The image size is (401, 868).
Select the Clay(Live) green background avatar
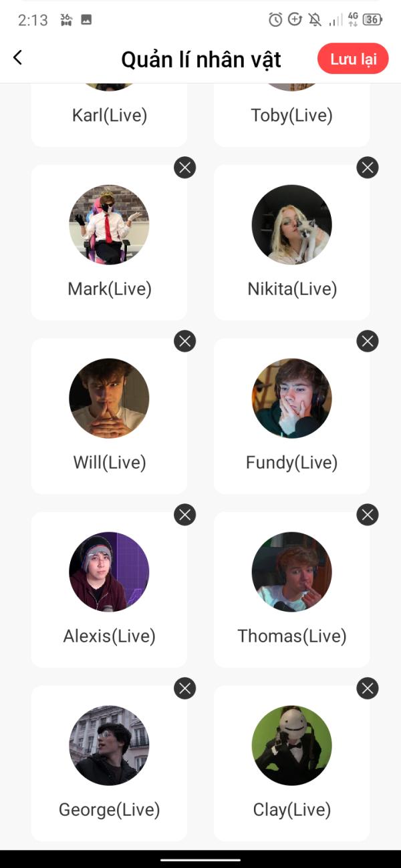click(x=292, y=746)
